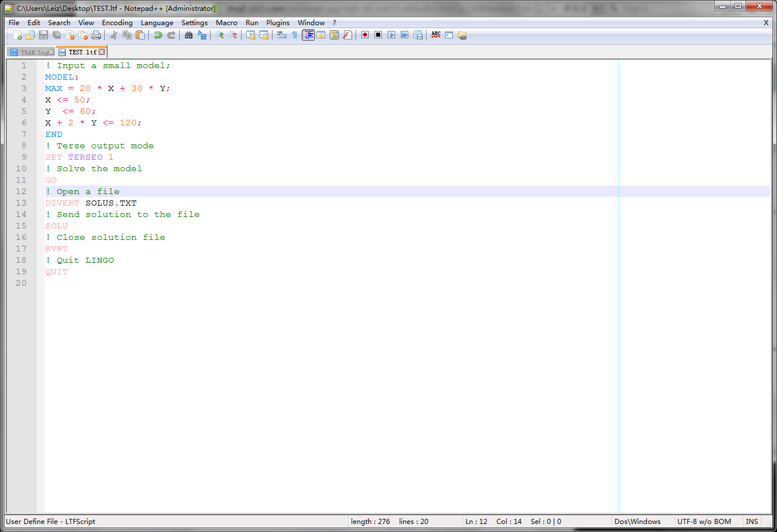Toggle Show all characters pilcrow icon

tap(294, 36)
